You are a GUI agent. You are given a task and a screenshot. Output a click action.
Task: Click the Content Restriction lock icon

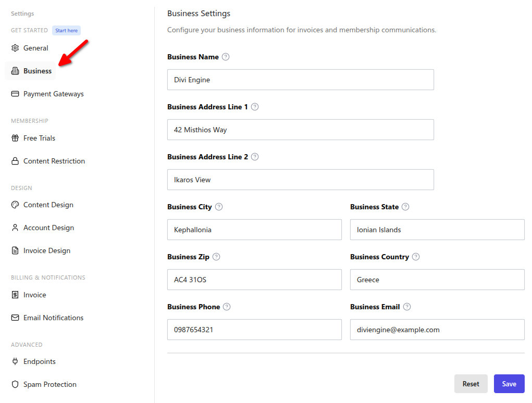[15, 161]
